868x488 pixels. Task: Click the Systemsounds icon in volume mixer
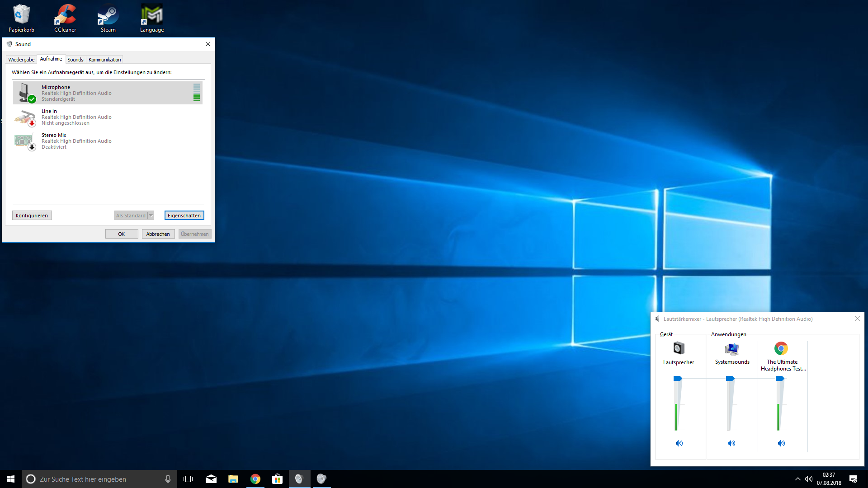(732, 349)
